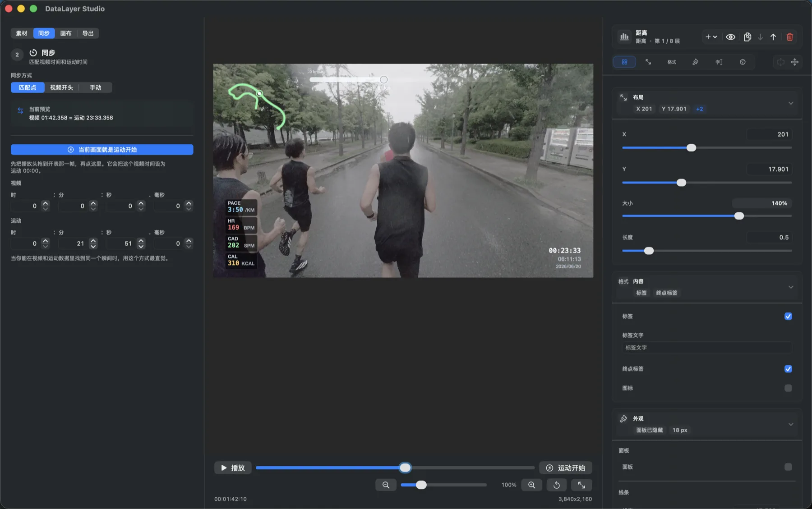This screenshot has height=509, width=812.
Task: Click the 同步 clock icon
Action: 33,53
